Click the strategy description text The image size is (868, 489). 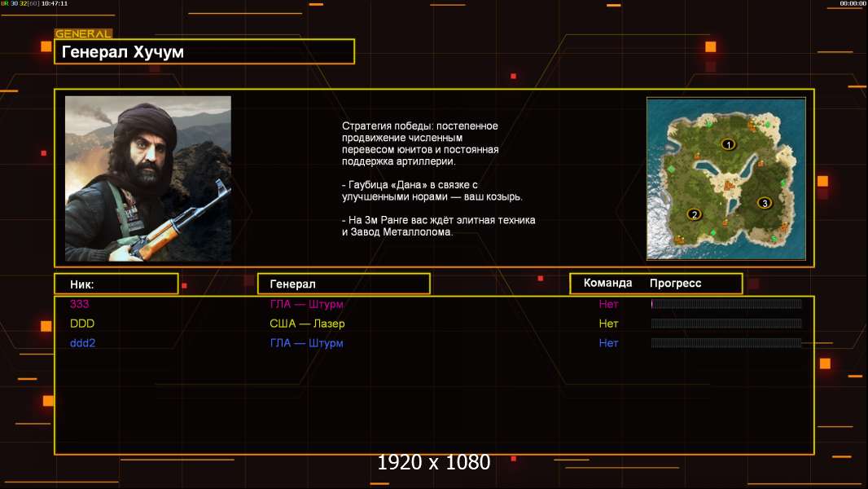pyautogui.click(x=438, y=178)
